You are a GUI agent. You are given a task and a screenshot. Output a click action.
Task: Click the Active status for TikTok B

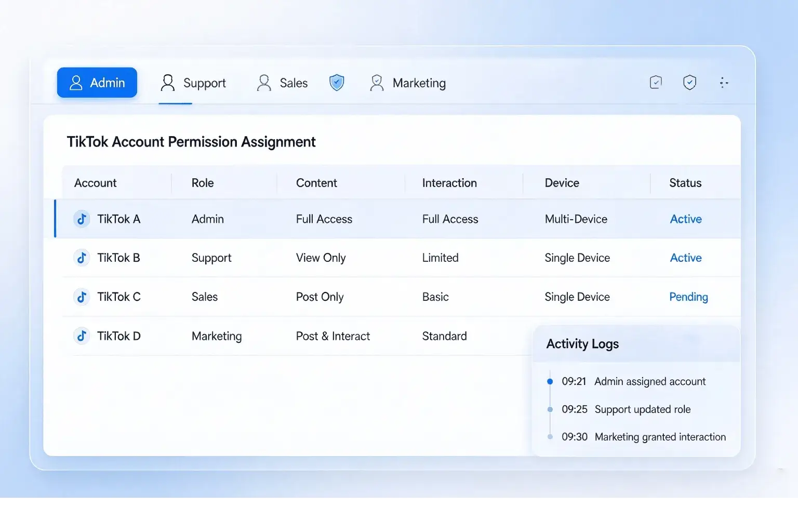coord(686,258)
